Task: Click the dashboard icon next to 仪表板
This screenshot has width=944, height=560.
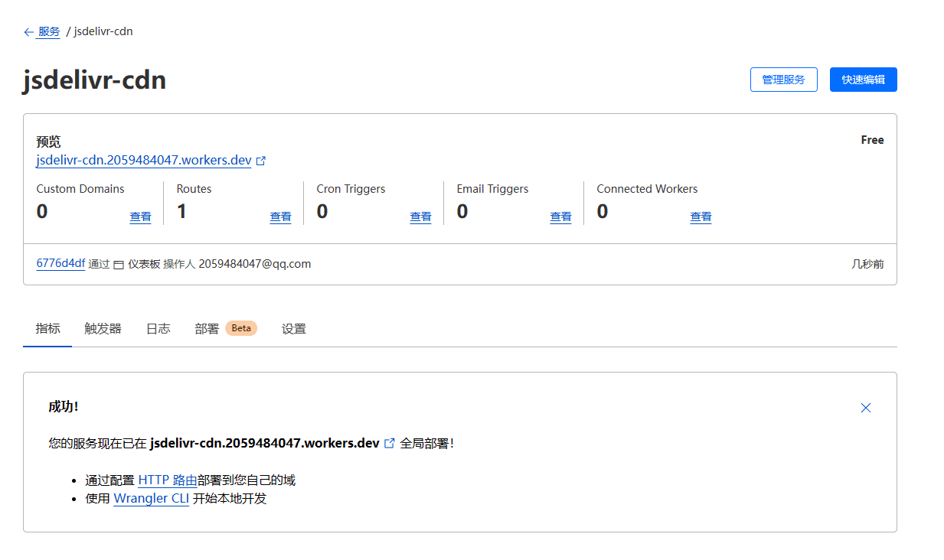Action: coord(119,265)
